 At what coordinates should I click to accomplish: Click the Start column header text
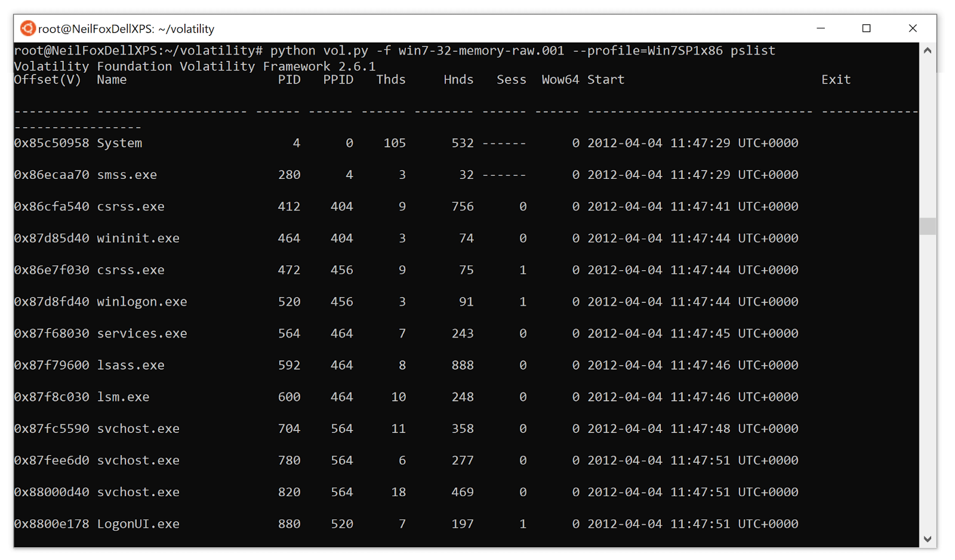(605, 79)
